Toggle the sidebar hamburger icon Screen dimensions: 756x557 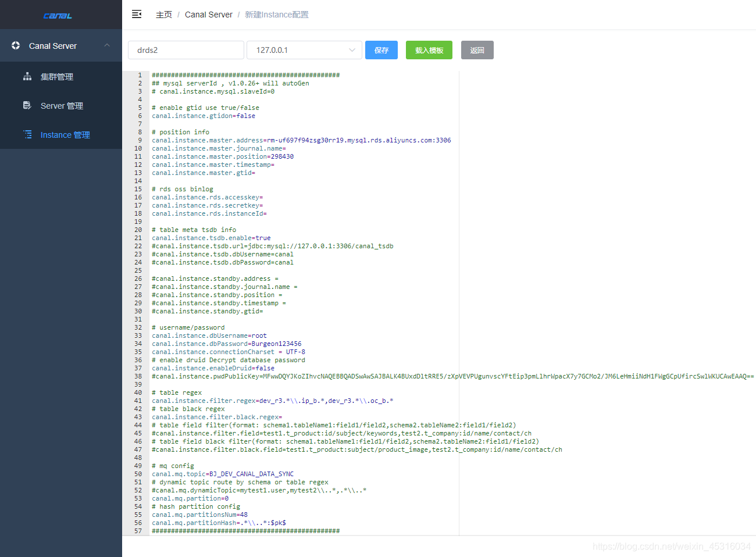(x=137, y=14)
